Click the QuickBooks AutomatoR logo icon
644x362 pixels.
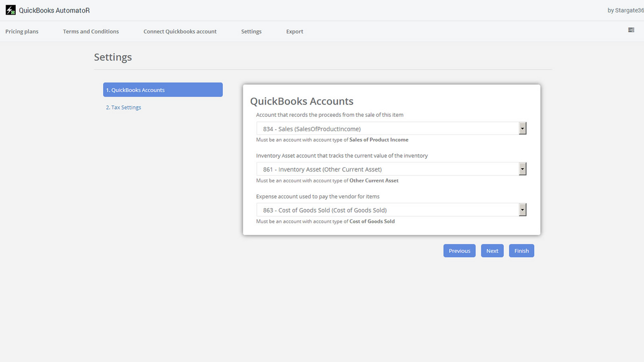click(11, 10)
